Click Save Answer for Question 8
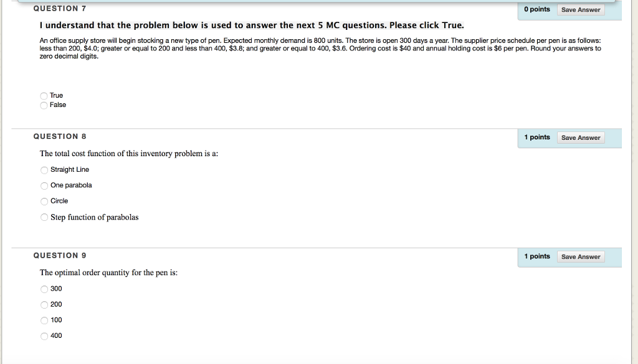The height and width of the screenshot is (364, 638). (x=580, y=138)
